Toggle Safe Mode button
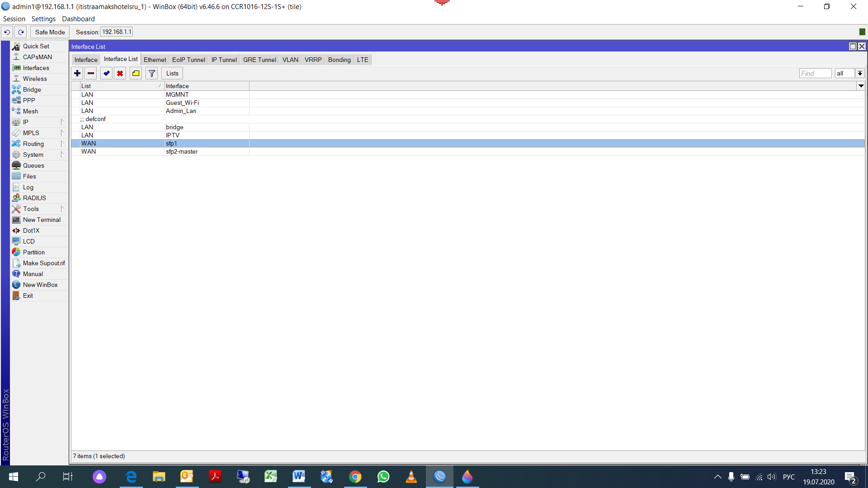Viewport: 868px width, 488px height. tap(50, 32)
